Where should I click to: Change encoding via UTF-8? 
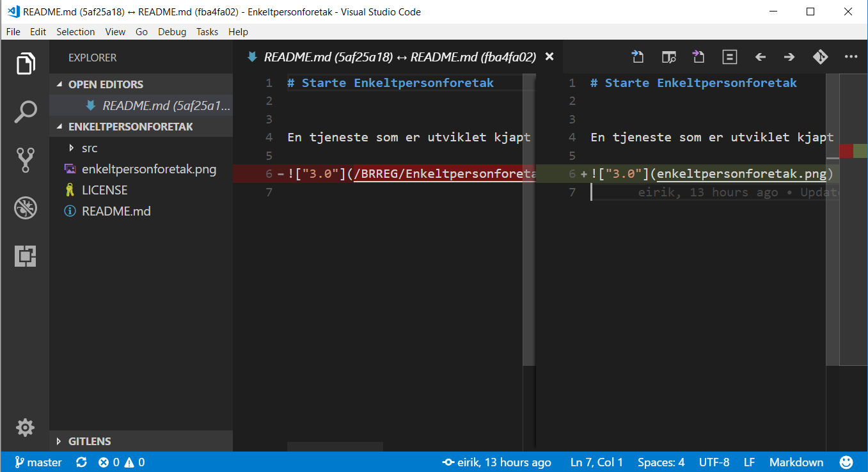pos(714,462)
